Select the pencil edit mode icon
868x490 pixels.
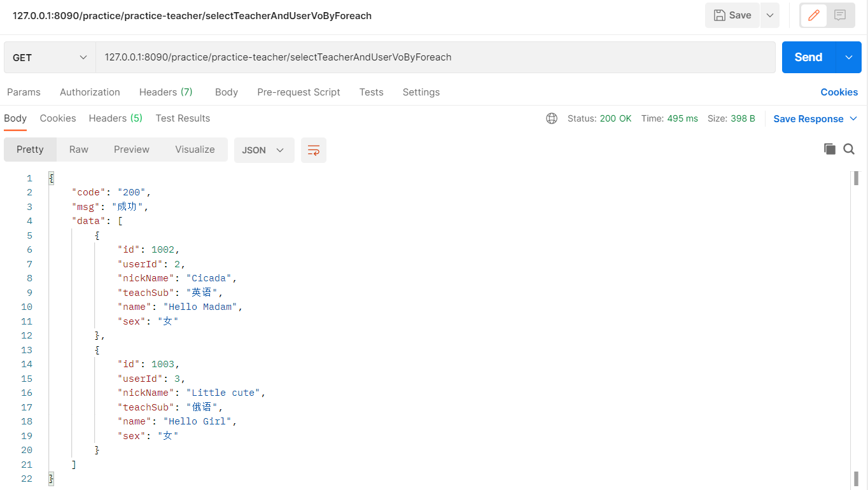[x=813, y=15]
